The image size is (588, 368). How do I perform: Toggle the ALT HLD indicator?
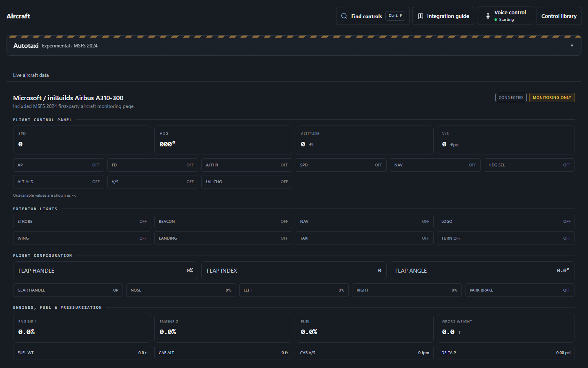58,182
